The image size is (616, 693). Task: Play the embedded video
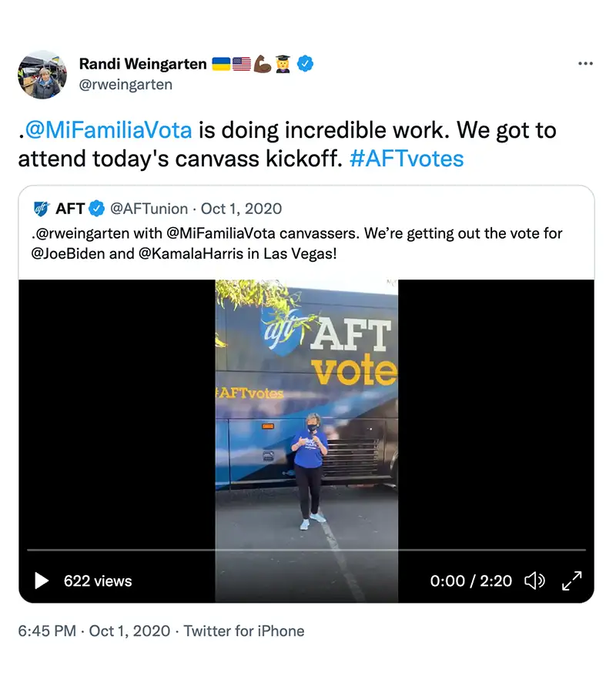tap(42, 581)
